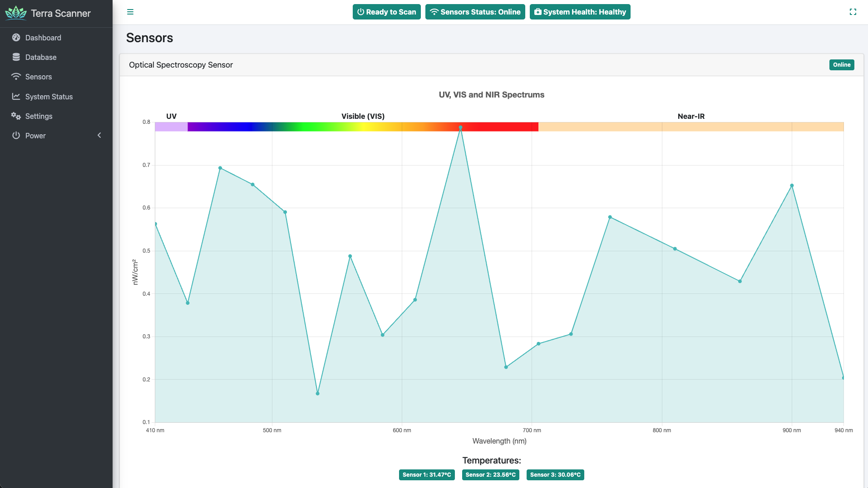This screenshot has height=488, width=868.
Task: Toggle Sensors Status: Online indicator
Action: (x=475, y=12)
